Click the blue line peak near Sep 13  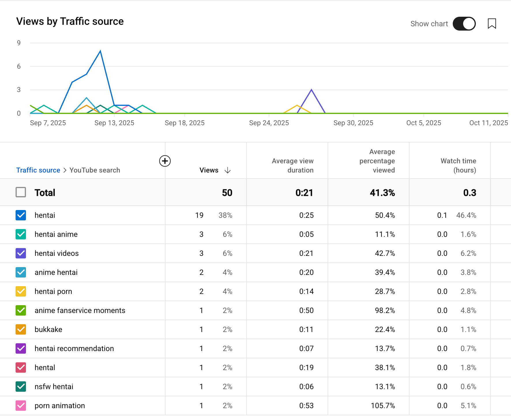click(x=100, y=51)
